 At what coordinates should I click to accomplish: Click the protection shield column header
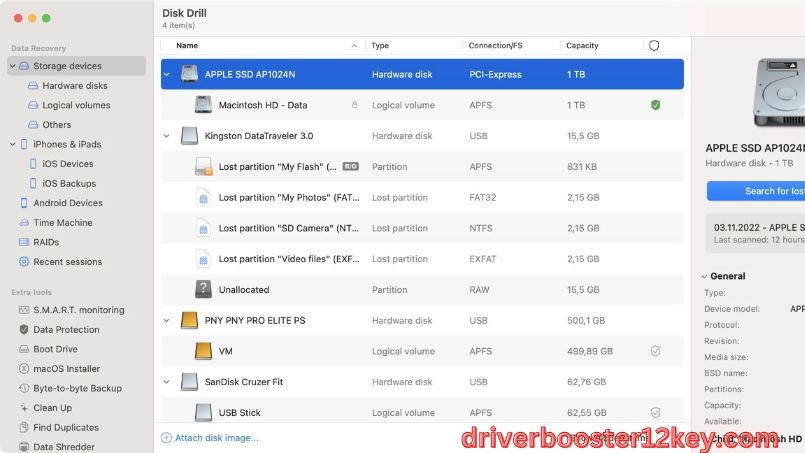654,46
